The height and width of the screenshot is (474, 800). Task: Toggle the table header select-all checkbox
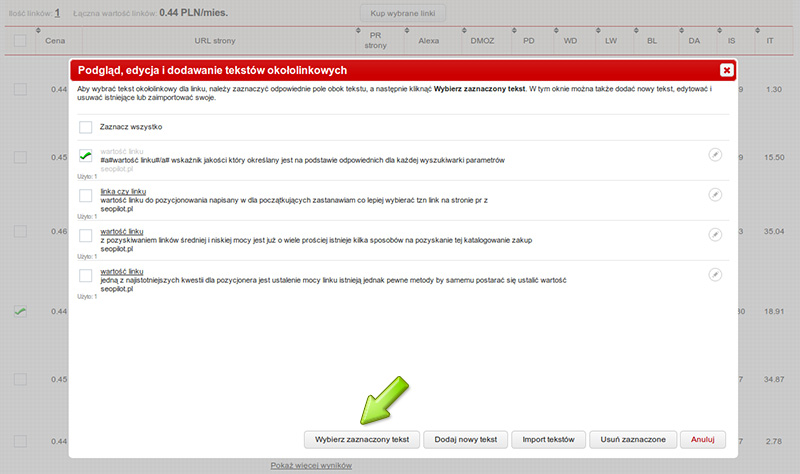(x=20, y=41)
